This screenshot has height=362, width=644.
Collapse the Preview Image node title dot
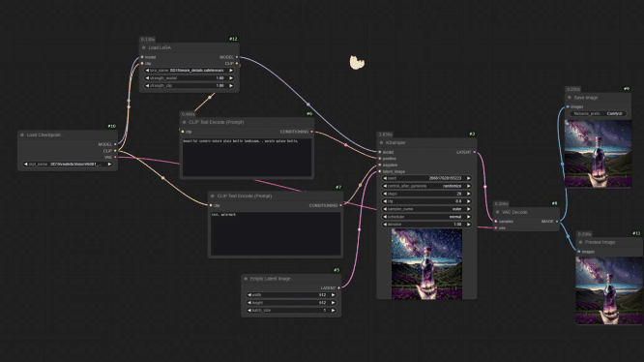[580, 242]
